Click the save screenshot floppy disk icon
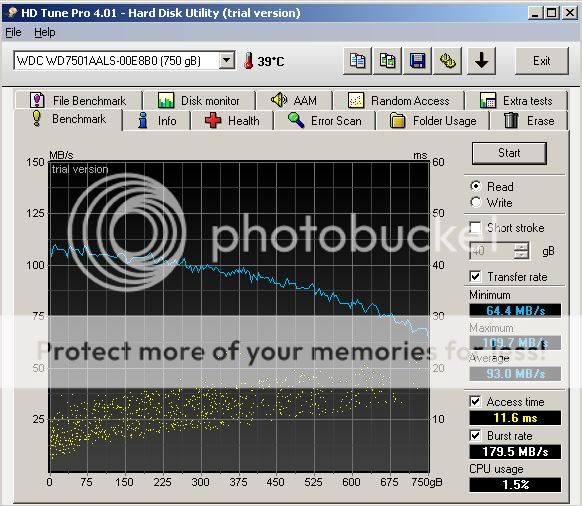This screenshot has width=582, height=506. (417, 61)
